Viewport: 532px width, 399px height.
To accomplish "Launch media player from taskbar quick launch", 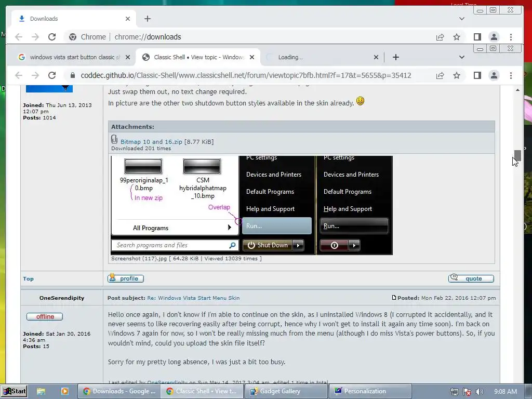I will 64,391.
